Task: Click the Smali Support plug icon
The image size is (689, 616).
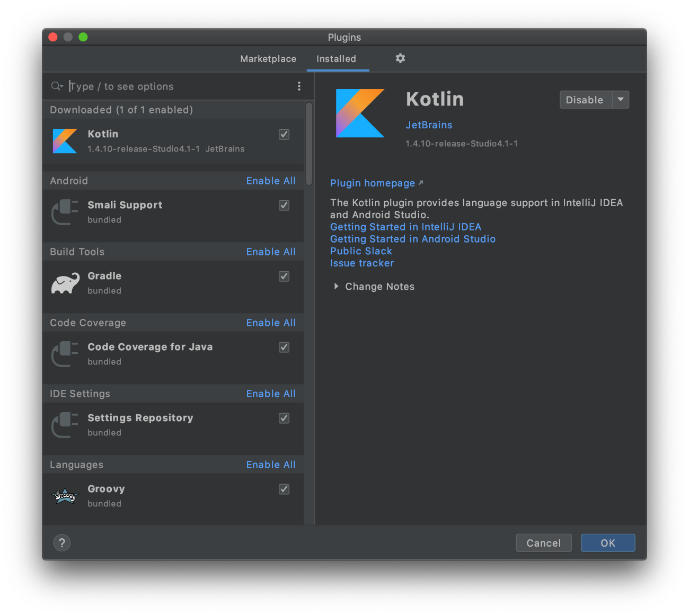Action: pos(65,212)
